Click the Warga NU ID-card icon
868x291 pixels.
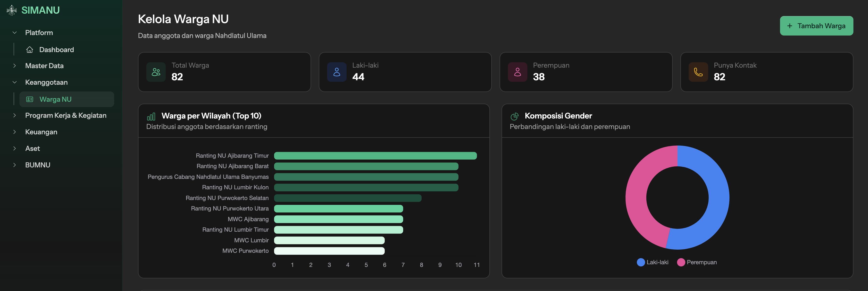30,99
